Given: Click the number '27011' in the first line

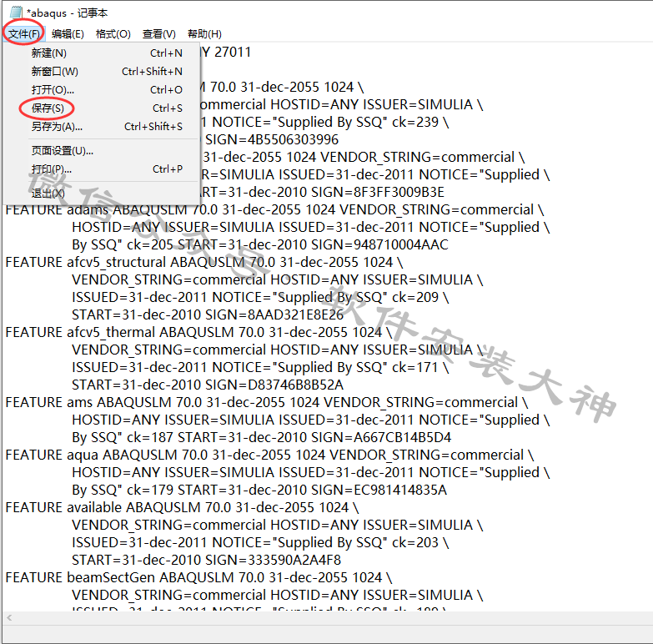Looking at the screenshot, I should click(233, 52).
